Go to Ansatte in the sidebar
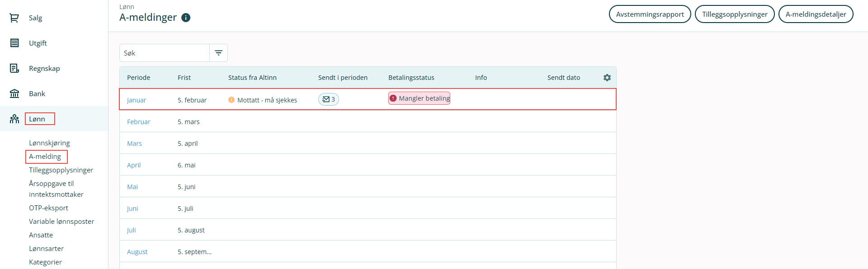Viewport: 868px width, 269px height. pyautogui.click(x=41, y=235)
